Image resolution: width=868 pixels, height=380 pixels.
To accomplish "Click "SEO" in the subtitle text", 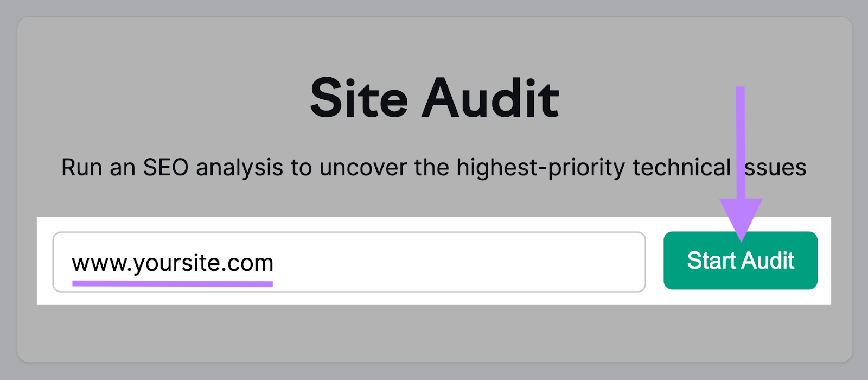I will tap(165, 167).
